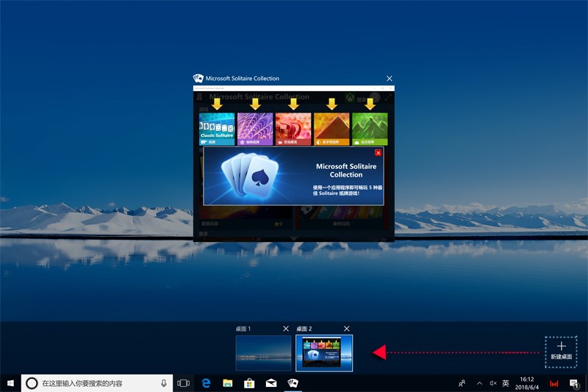This screenshot has height=392, width=588.
Task: Click the Cortana search input box
Action: pos(96,383)
